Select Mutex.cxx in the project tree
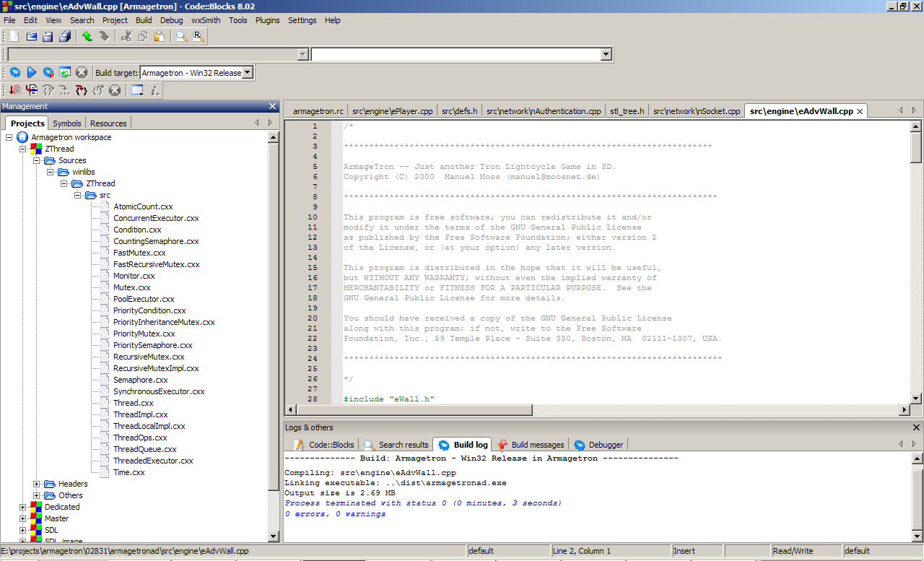 [131, 287]
